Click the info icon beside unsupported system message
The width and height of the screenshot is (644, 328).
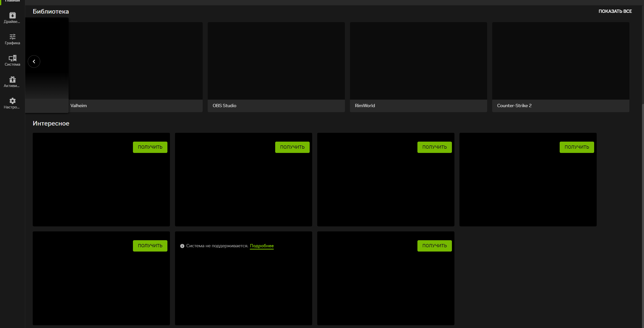coord(182,246)
